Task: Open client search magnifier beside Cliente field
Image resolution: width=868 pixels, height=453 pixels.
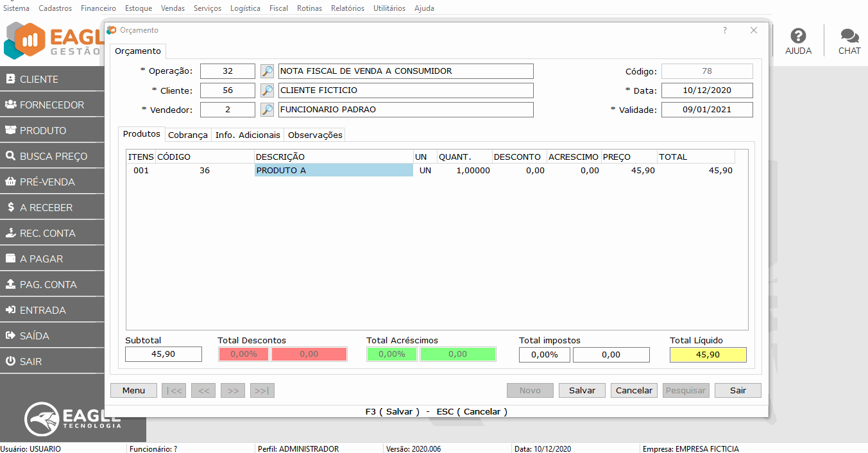Action: point(267,90)
